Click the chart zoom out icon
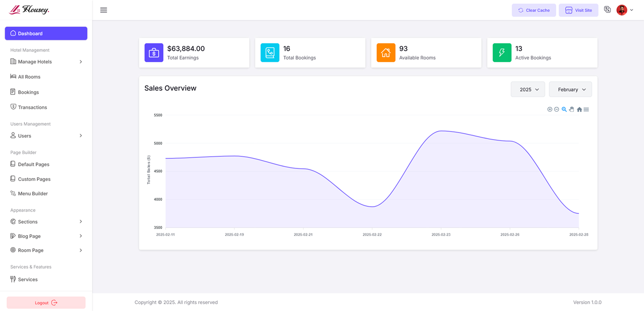The width and height of the screenshot is (644, 311). click(x=557, y=109)
